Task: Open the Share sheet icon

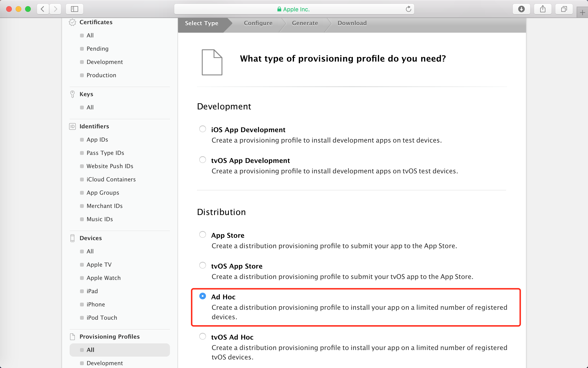Action: [x=543, y=9]
